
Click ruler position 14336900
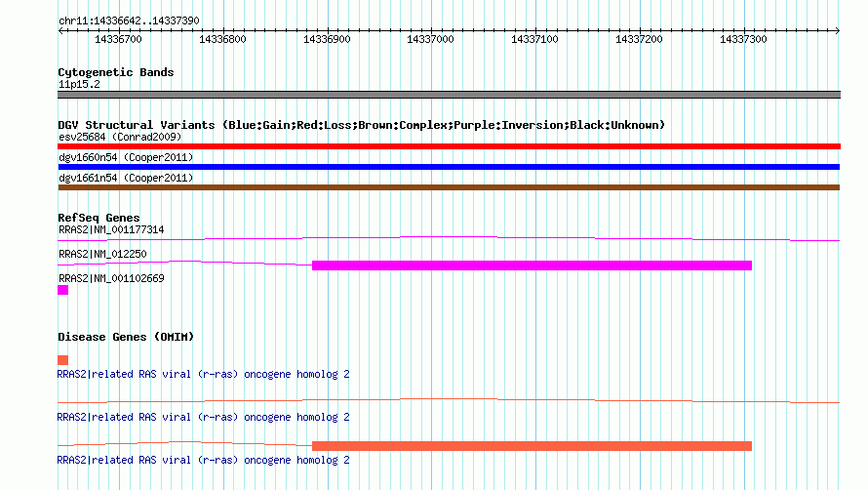327,39
